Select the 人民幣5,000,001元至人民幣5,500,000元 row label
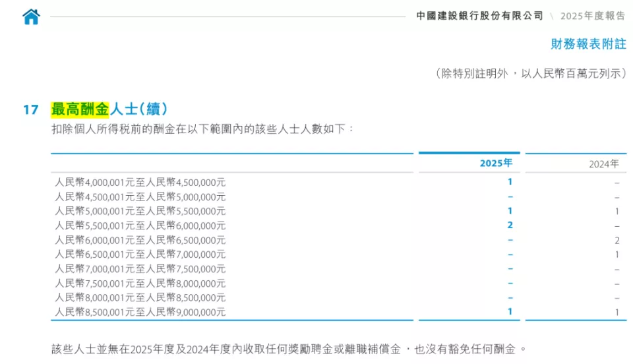 [140, 211]
